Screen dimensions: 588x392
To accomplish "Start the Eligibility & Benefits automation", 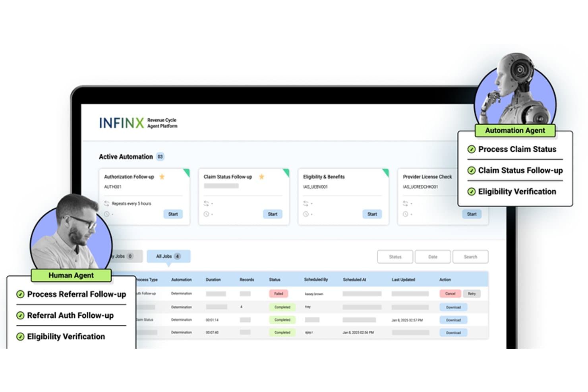I will pyautogui.click(x=372, y=214).
